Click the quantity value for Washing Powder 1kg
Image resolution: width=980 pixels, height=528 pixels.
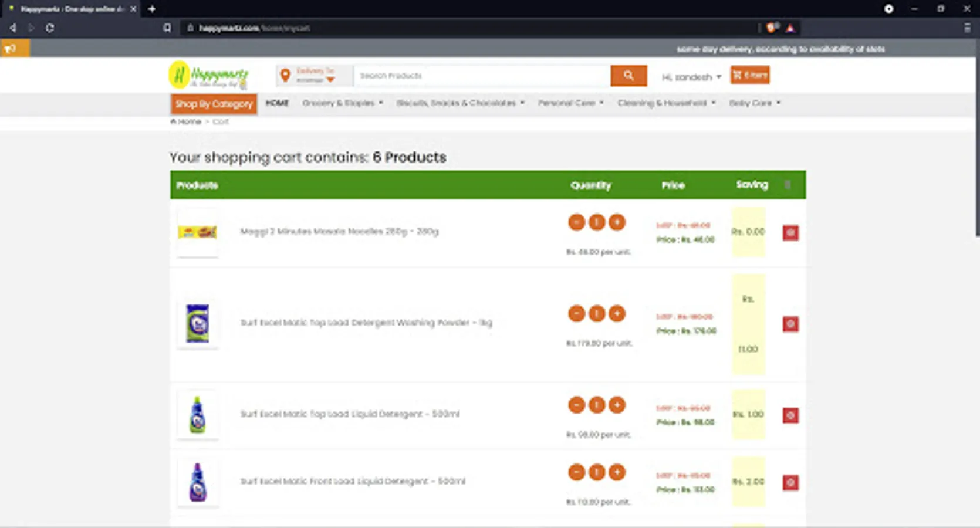point(597,314)
